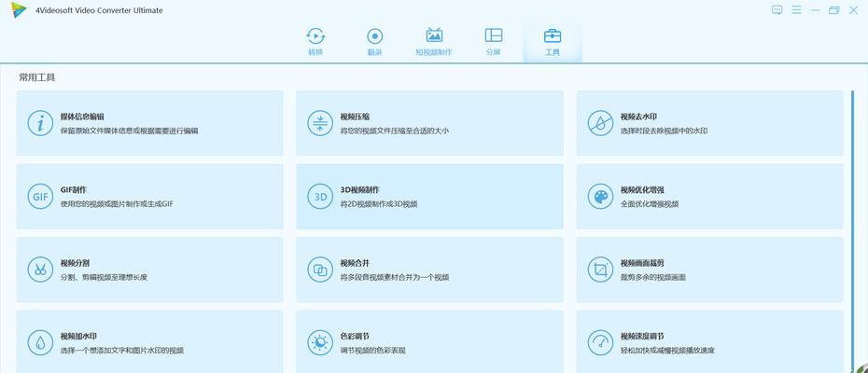
Task: Click the 色彩调节 brightness sun icon
Action: click(x=320, y=342)
